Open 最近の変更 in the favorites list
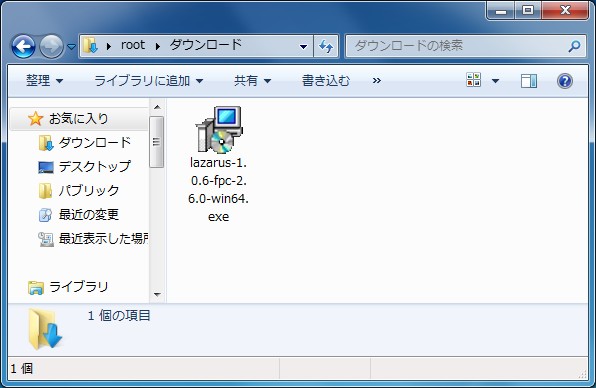The height and width of the screenshot is (388, 596). click(89, 215)
